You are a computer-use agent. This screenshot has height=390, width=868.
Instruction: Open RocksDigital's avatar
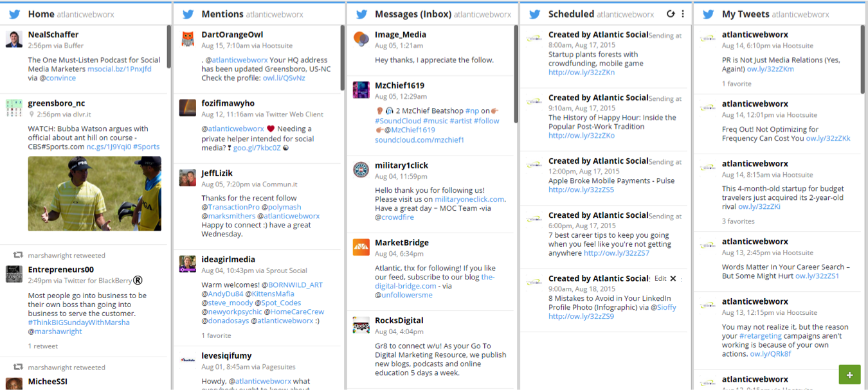(361, 325)
